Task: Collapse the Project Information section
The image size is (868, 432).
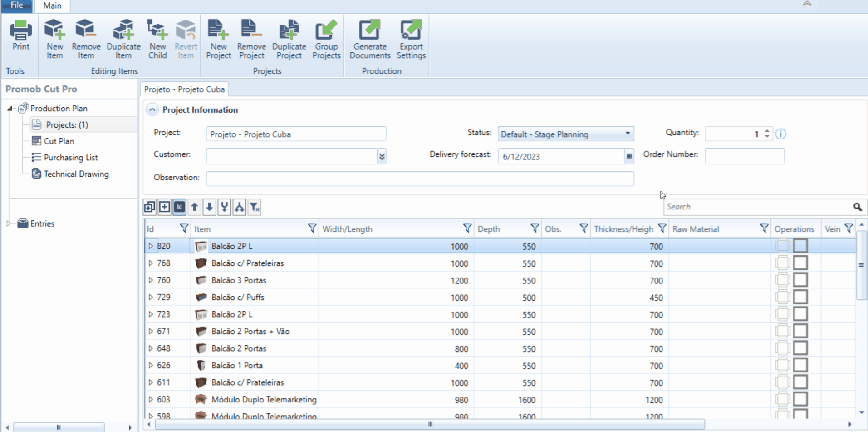Action: [152, 109]
